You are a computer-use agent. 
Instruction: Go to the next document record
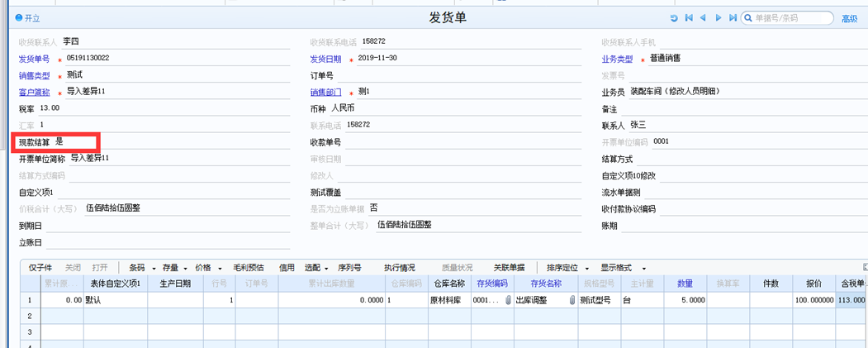pyautogui.click(x=719, y=17)
